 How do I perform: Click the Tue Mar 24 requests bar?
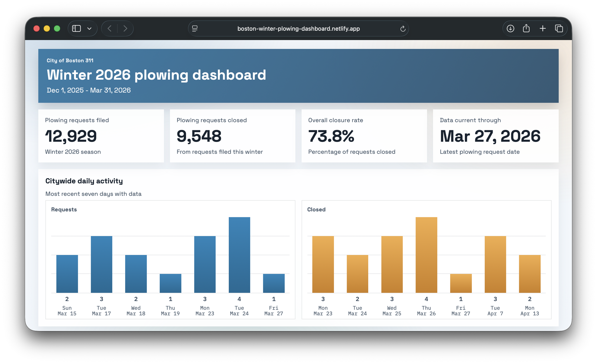pos(239,255)
